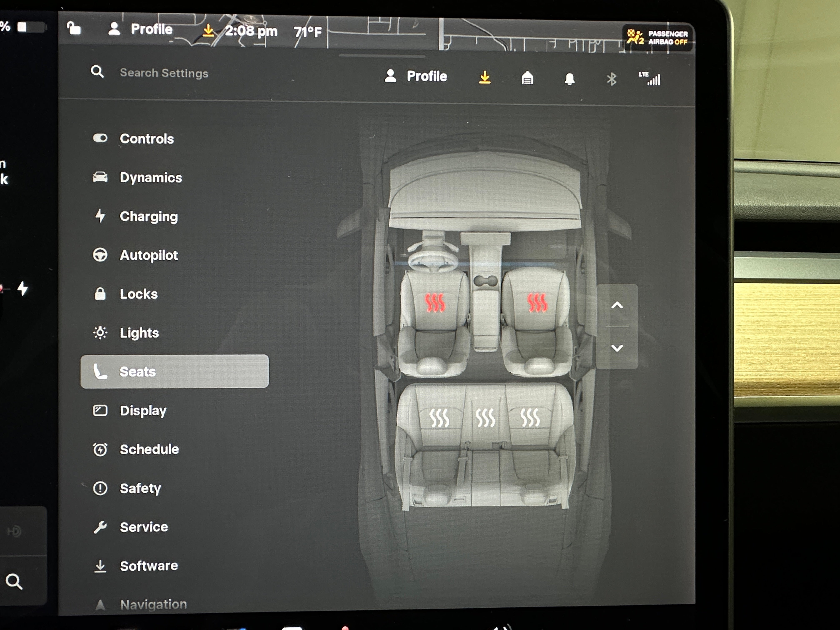Image resolution: width=840 pixels, height=630 pixels.
Task: Open the HomeLink garage icon
Action: pos(527,78)
